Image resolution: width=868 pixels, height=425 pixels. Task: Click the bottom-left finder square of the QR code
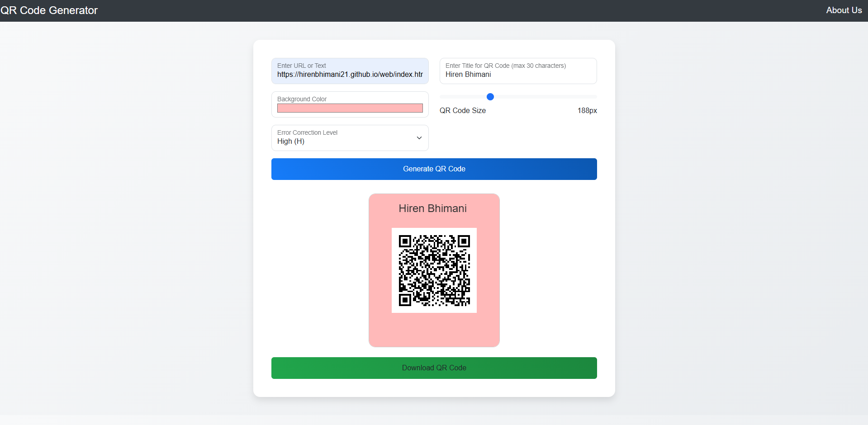(405, 300)
